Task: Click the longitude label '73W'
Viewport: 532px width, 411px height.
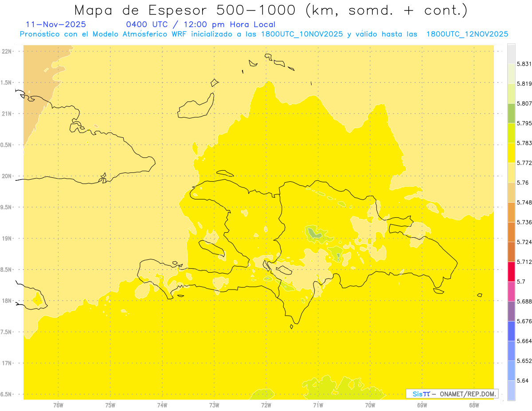Action: (x=214, y=405)
